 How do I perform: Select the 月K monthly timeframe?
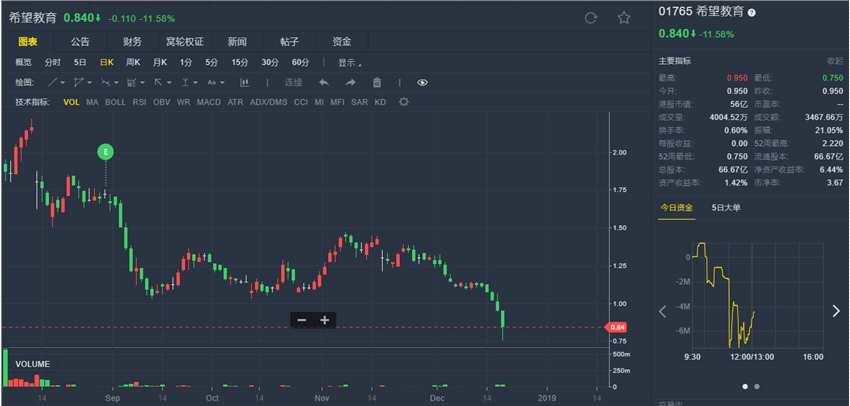click(160, 63)
